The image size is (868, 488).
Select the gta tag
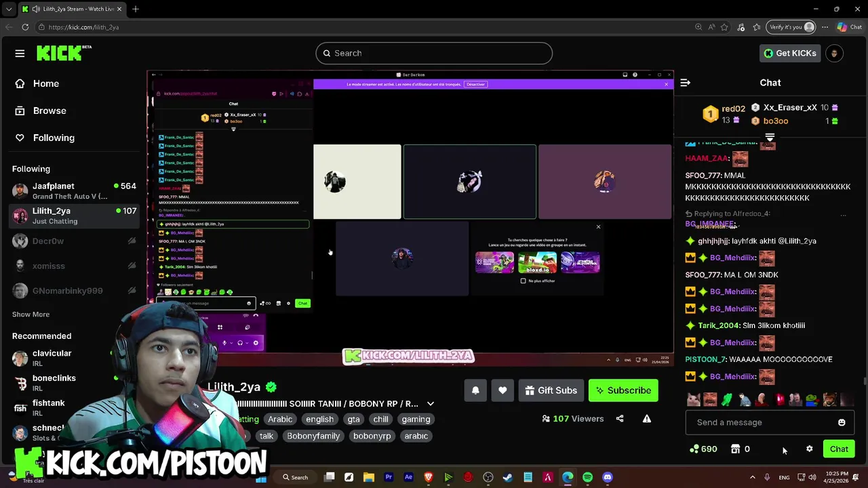click(x=354, y=420)
